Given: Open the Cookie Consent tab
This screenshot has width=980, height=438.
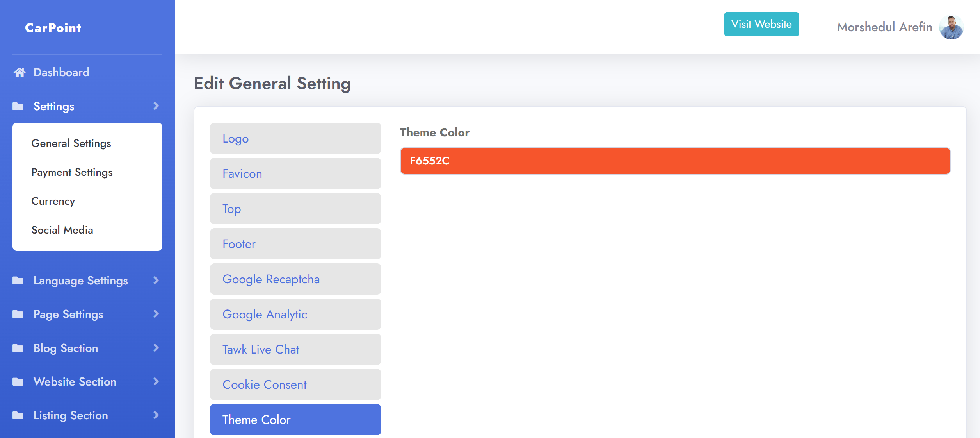Looking at the screenshot, I should (295, 384).
